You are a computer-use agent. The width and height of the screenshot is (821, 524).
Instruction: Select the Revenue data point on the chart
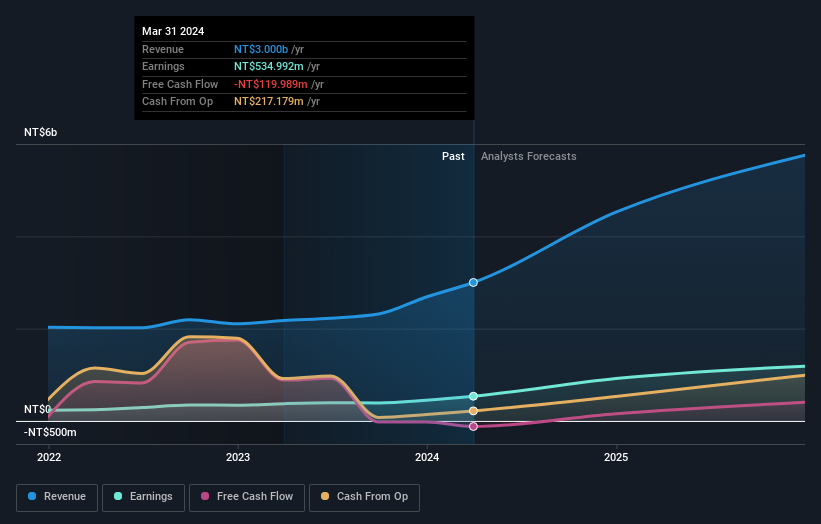click(473, 283)
